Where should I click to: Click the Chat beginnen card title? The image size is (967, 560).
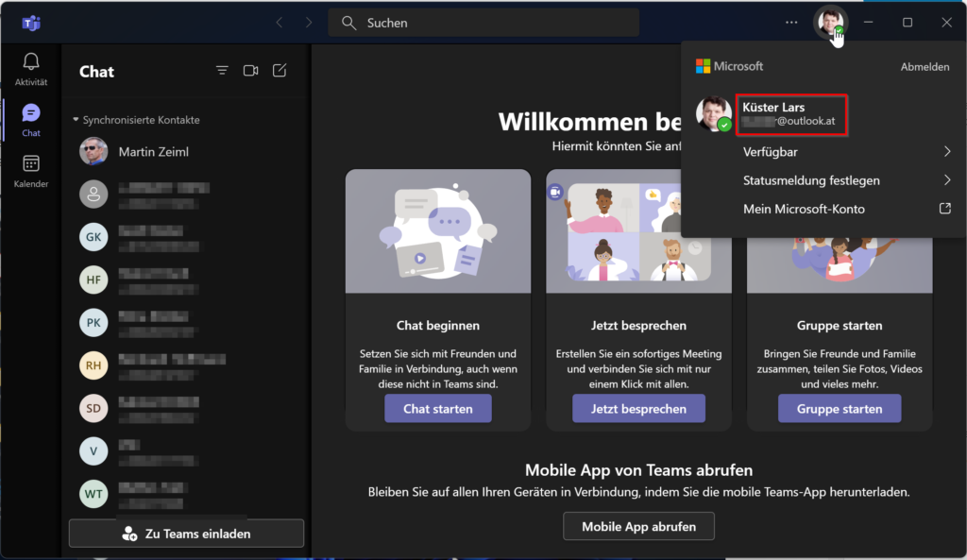[438, 325]
